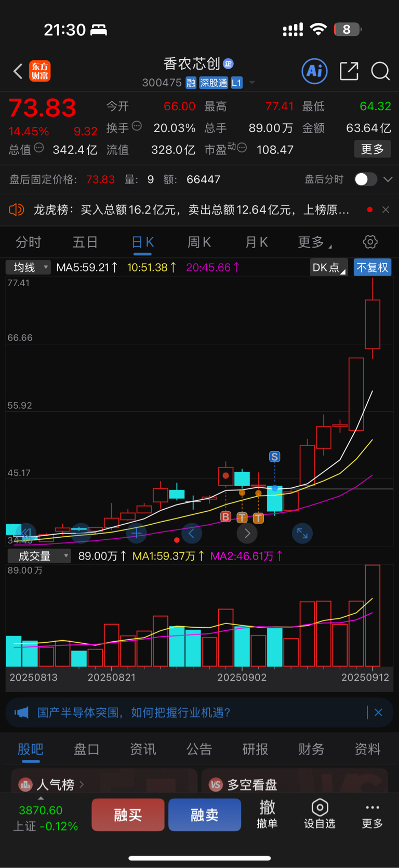Open the 东方财富 logo icon

tap(40, 71)
